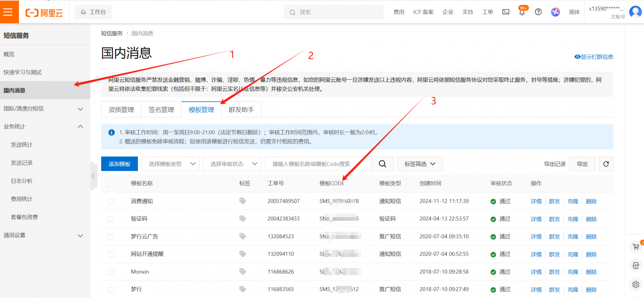Open the Cloud Shell terminal icon

[506, 12]
